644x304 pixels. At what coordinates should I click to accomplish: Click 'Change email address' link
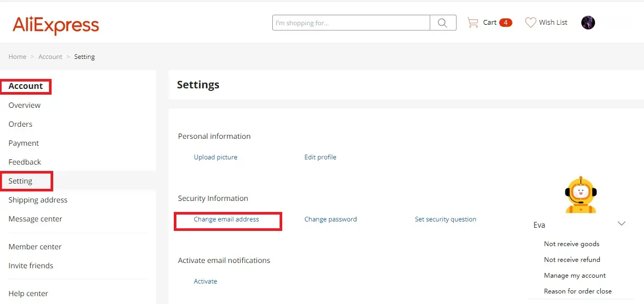[227, 219]
